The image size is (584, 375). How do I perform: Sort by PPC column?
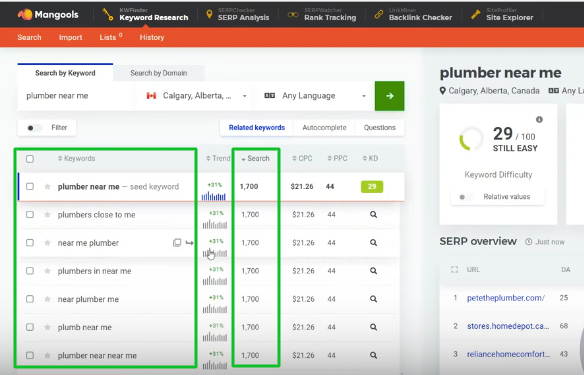(337, 158)
